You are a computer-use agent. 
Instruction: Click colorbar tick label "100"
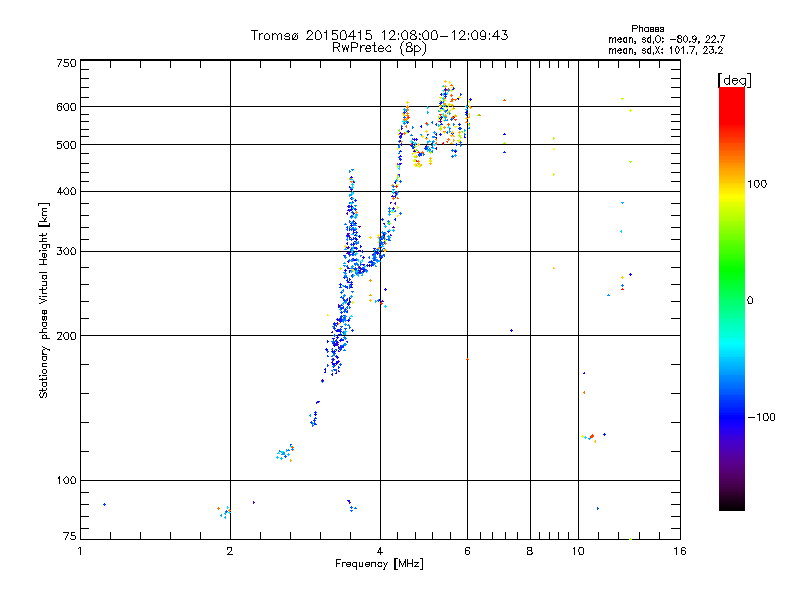point(757,184)
